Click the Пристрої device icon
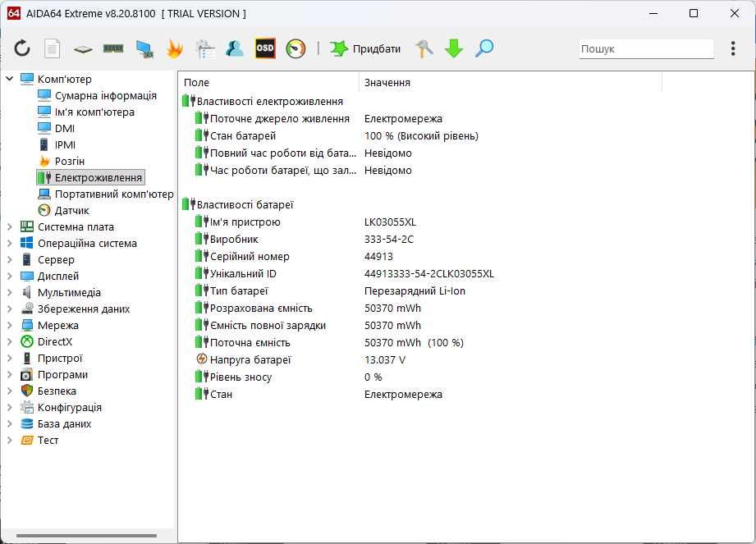Viewport: 756px width, 544px height. [x=27, y=358]
